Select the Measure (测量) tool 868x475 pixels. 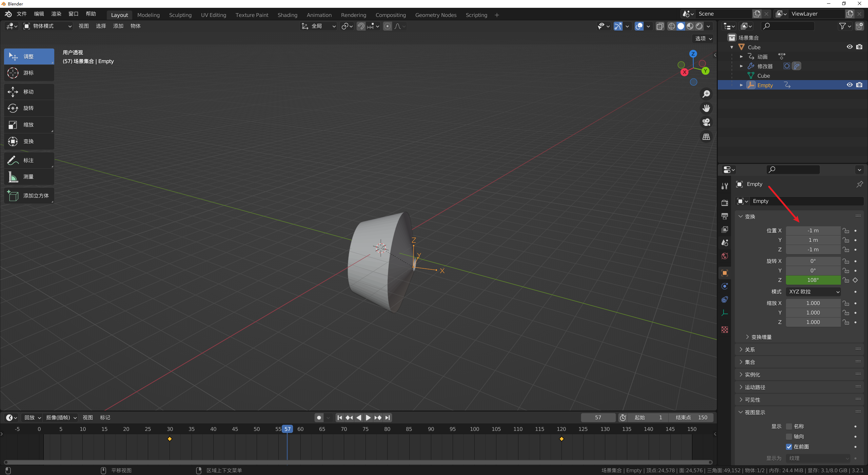(29, 177)
